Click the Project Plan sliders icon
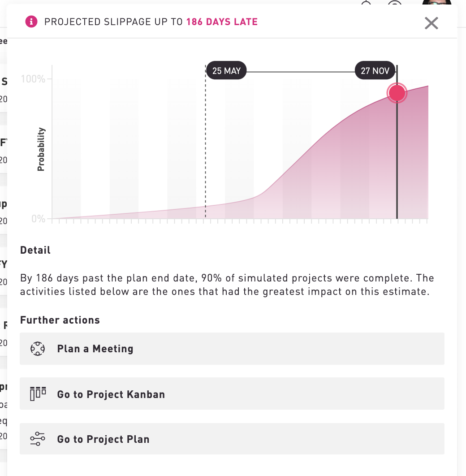Screen dimensions: 466x476 coord(38,439)
